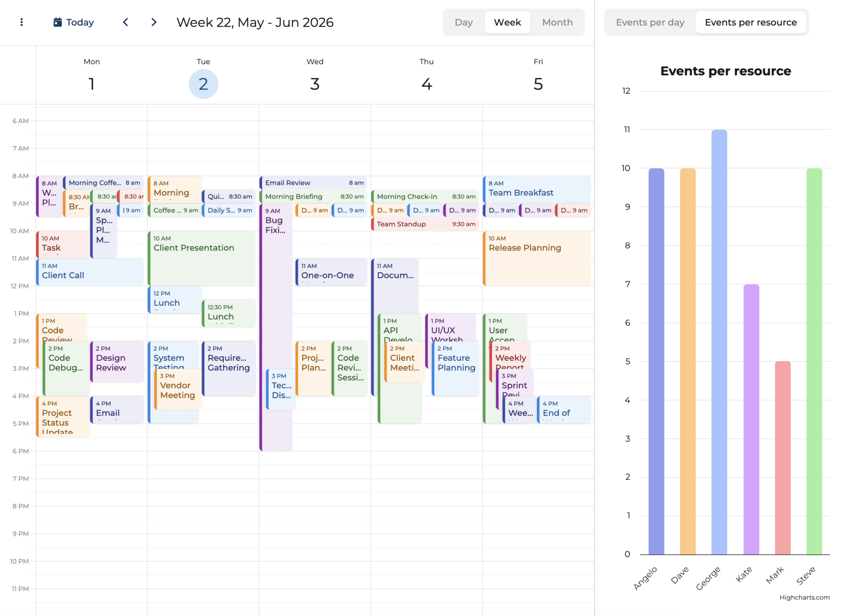
Task: Click the calendar icon beside Today
Action: [57, 22]
